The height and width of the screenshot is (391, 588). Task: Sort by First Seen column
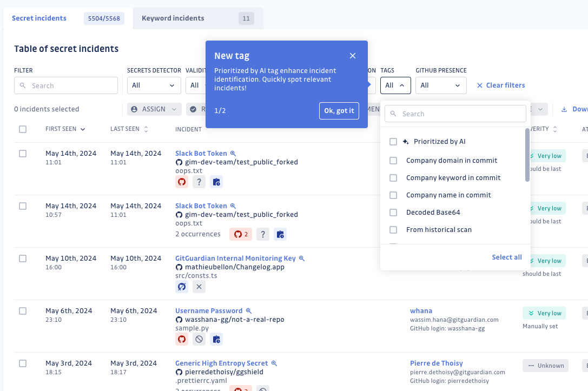tap(65, 129)
